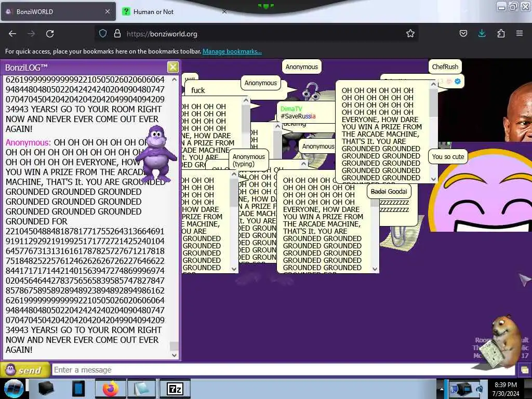Reload the current page

50,34
